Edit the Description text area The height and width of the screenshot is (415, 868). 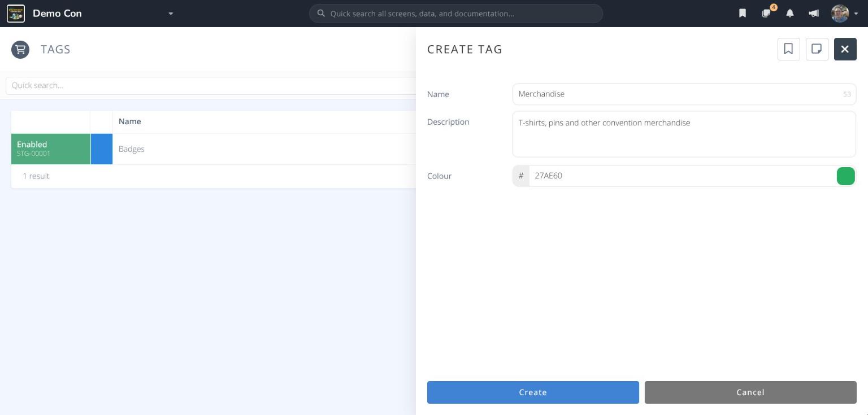684,134
